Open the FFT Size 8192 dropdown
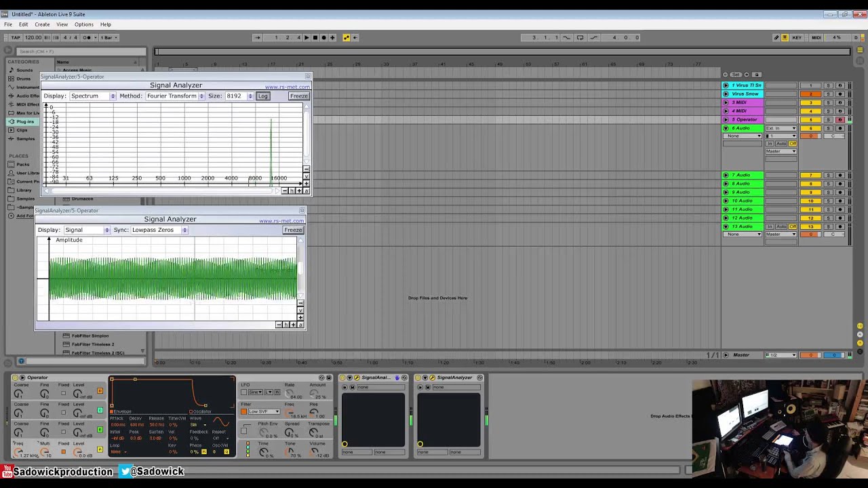This screenshot has height=488, width=868. [239, 96]
